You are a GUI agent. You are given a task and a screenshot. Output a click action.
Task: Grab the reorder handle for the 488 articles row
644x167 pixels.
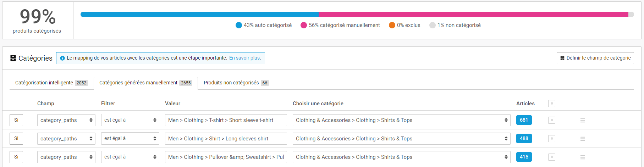pos(583,139)
